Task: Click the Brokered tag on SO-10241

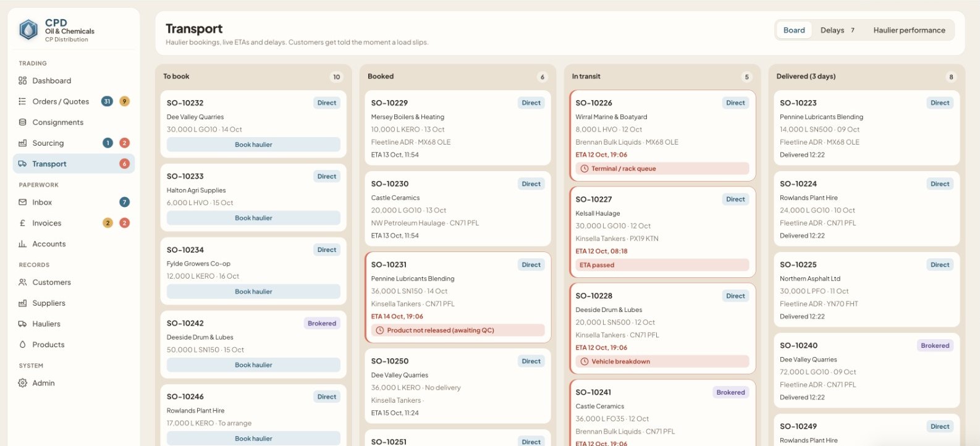Action: click(730, 393)
